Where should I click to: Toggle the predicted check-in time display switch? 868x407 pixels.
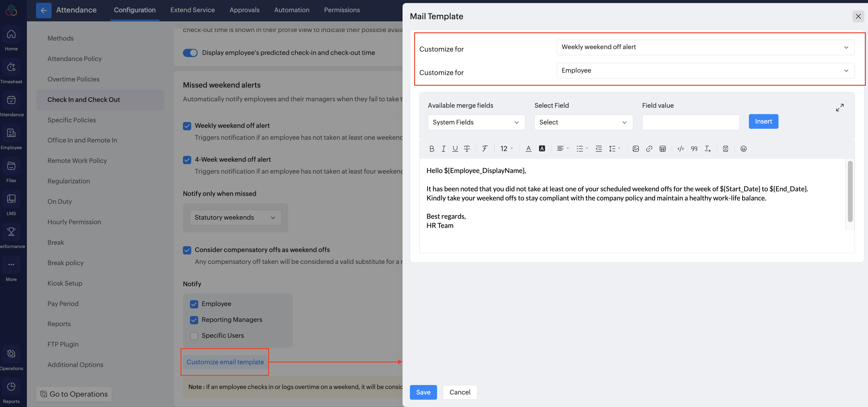tap(190, 53)
